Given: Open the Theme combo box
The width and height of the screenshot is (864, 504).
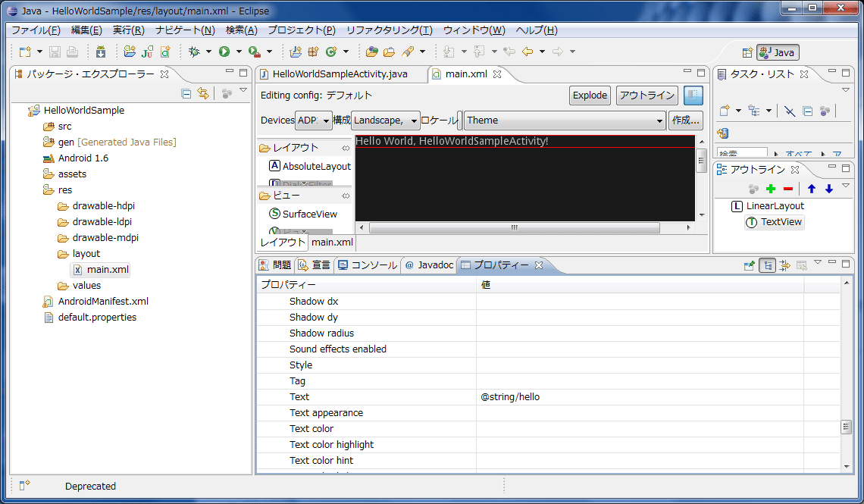Looking at the screenshot, I should tap(565, 120).
